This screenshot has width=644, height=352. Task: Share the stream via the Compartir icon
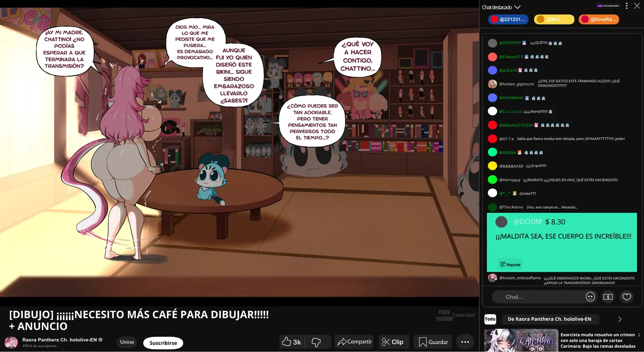pyautogui.click(x=354, y=341)
